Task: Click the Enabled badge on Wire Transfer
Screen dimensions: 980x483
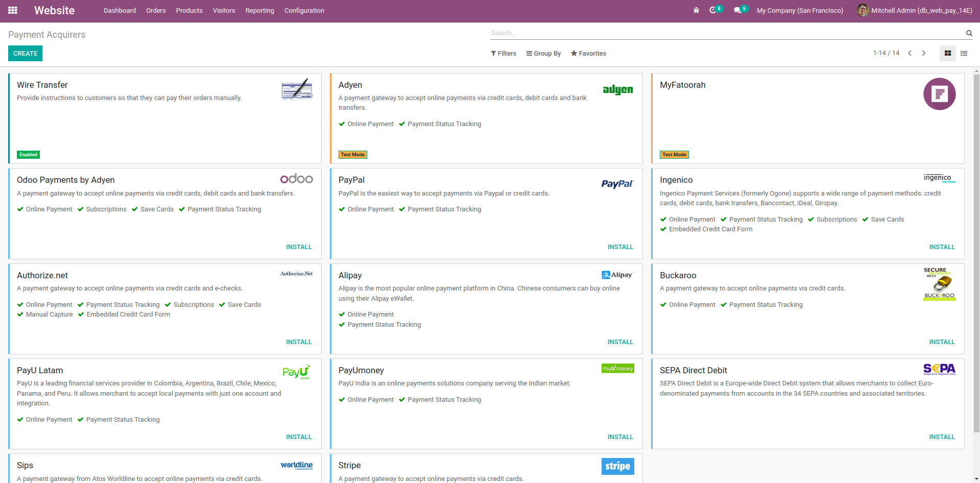Action: [x=29, y=155]
